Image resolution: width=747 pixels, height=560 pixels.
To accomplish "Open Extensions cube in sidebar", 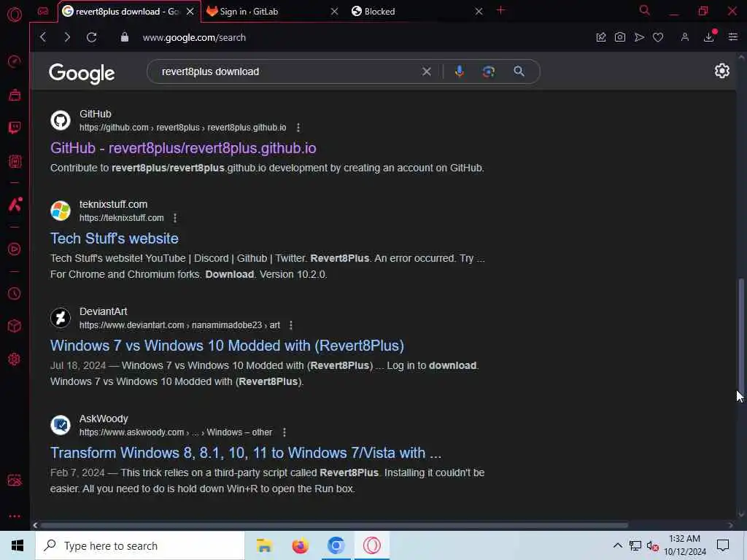I will pyautogui.click(x=15, y=326).
